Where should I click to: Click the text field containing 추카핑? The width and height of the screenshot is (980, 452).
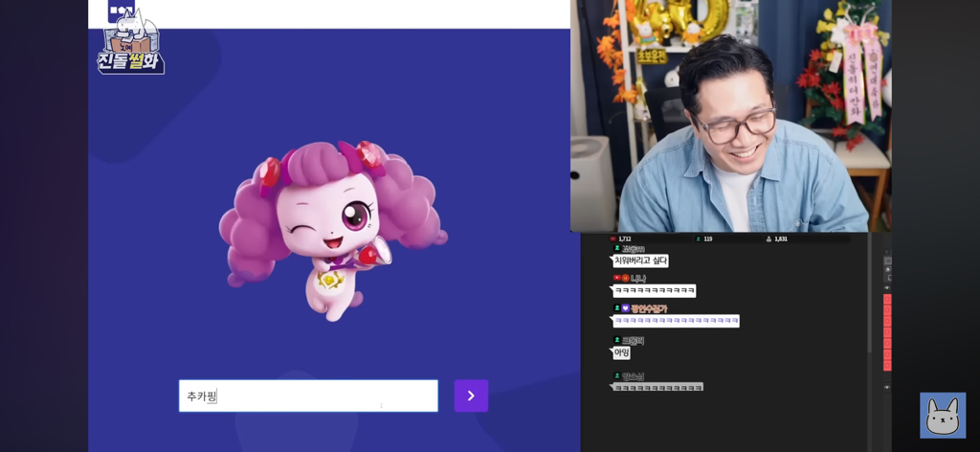pyautogui.click(x=308, y=395)
